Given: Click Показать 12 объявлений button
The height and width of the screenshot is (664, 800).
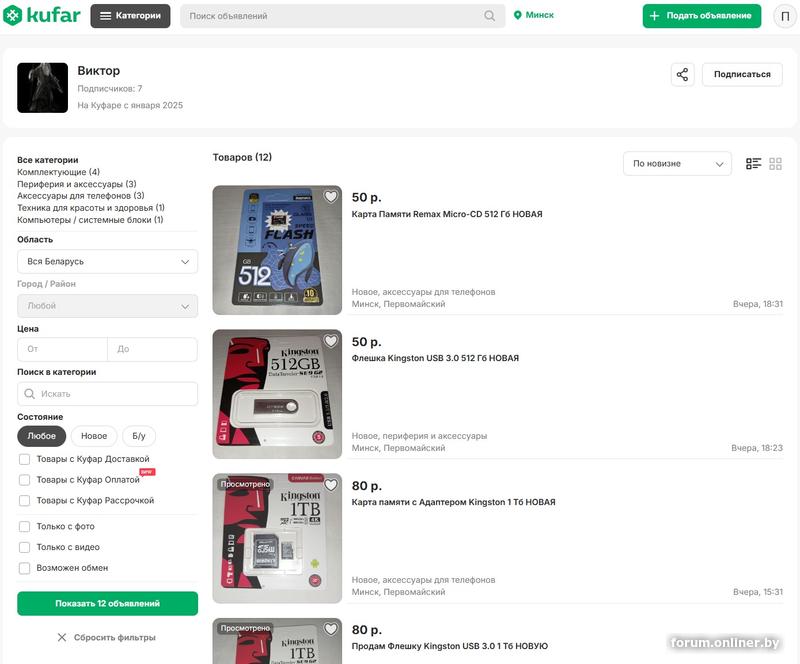Looking at the screenshot, I should (107, 604).
